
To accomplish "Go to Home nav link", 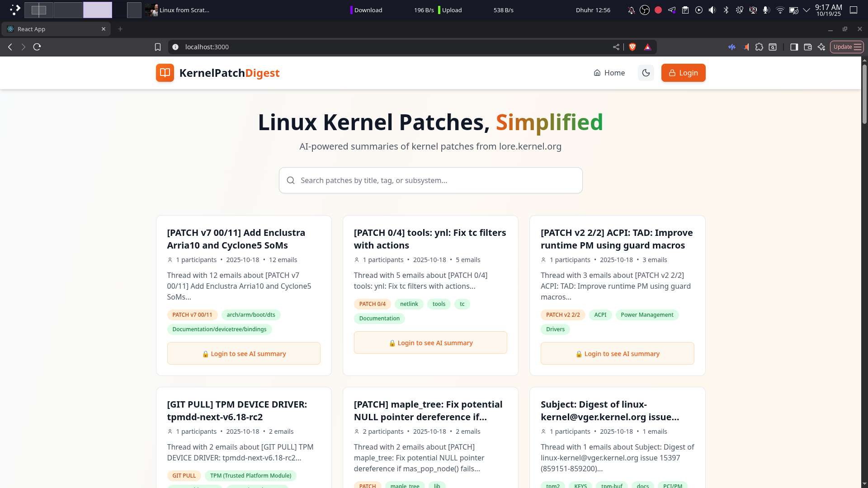I will pyautogui.click(x=609, y=73).
